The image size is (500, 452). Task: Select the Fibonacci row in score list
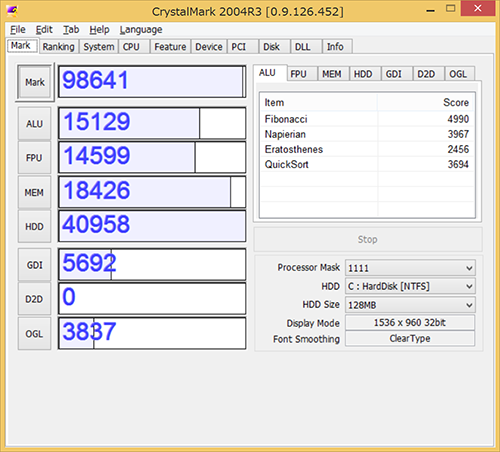coord(367,119)
